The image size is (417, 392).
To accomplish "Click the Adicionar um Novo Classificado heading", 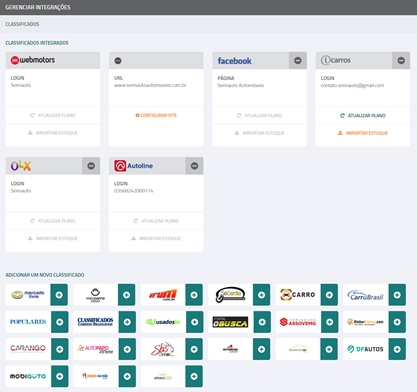I will (x=45, y=275).
